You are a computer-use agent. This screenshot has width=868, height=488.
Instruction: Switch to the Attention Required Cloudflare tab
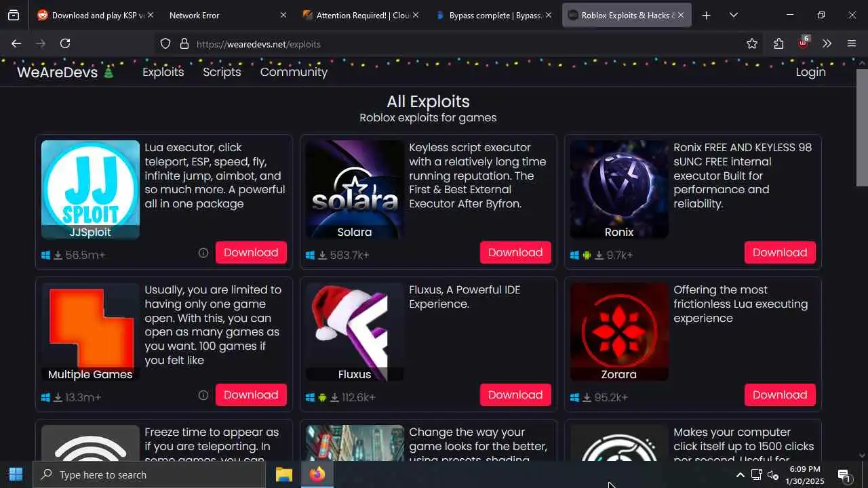[360, 15]
